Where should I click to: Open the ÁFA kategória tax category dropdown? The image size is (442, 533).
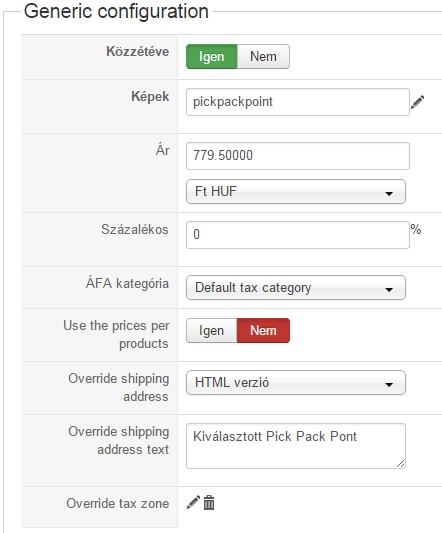296,288
